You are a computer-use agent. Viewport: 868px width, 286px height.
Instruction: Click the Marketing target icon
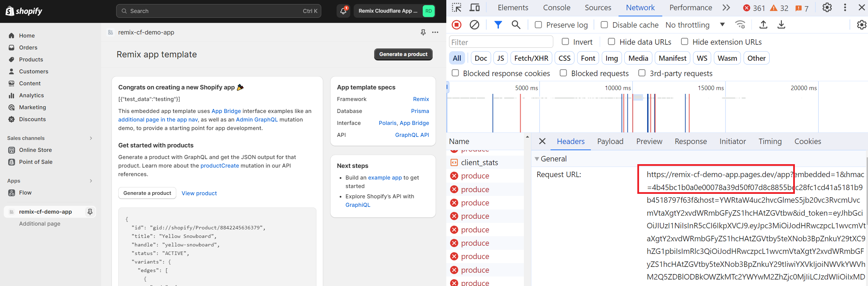coord(12,107)
